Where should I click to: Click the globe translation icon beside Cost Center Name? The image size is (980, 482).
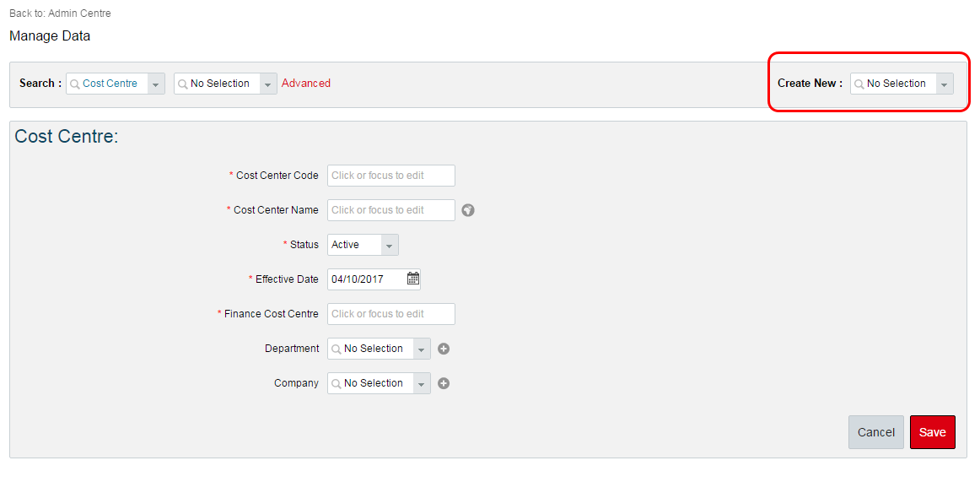468,210
